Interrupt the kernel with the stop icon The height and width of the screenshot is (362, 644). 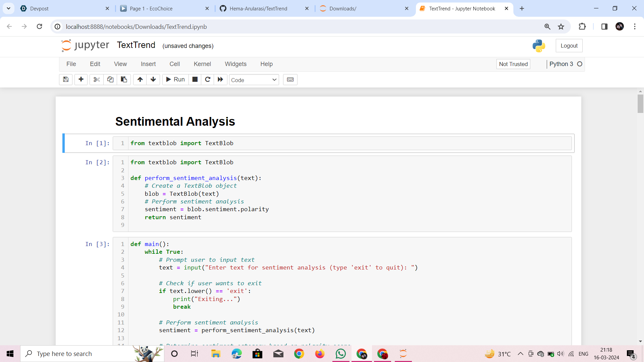click(x=195, y=79)
